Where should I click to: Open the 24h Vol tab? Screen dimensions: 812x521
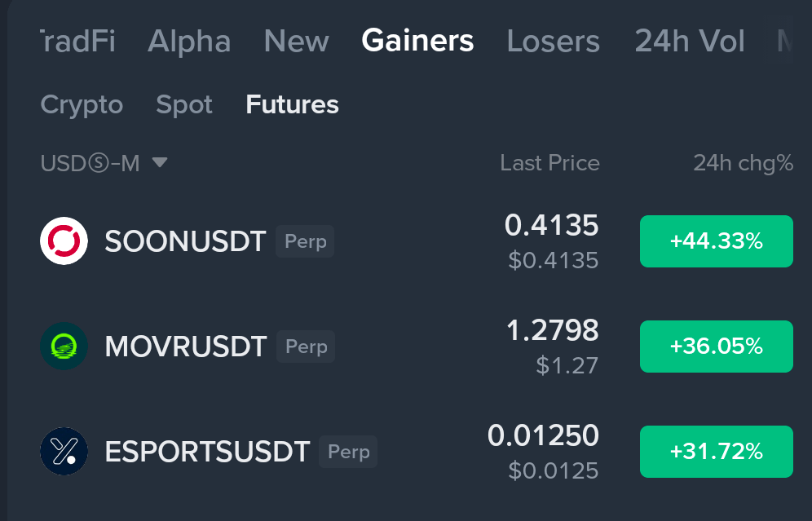(690, 41)
